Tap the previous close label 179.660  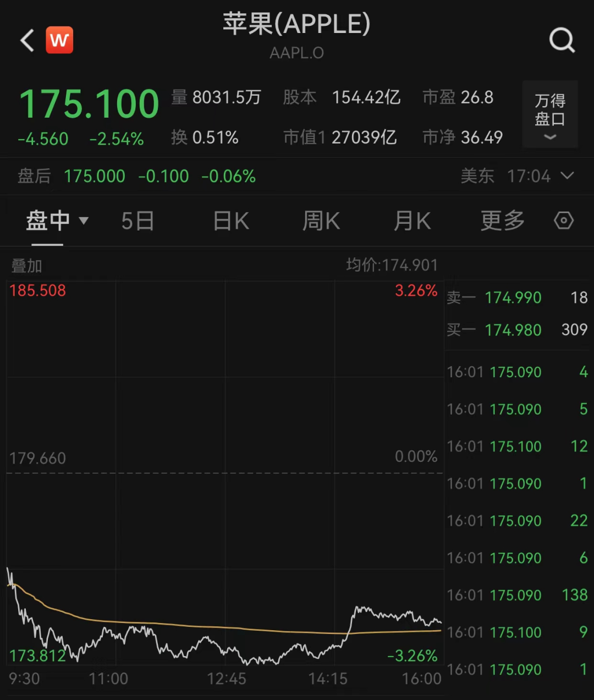click(37, 458)
